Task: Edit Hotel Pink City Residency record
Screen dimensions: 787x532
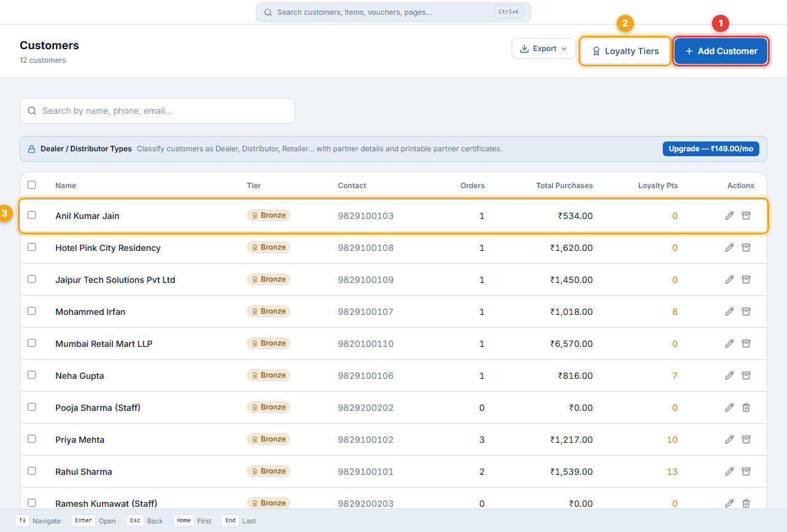Action: pos(730,247)
